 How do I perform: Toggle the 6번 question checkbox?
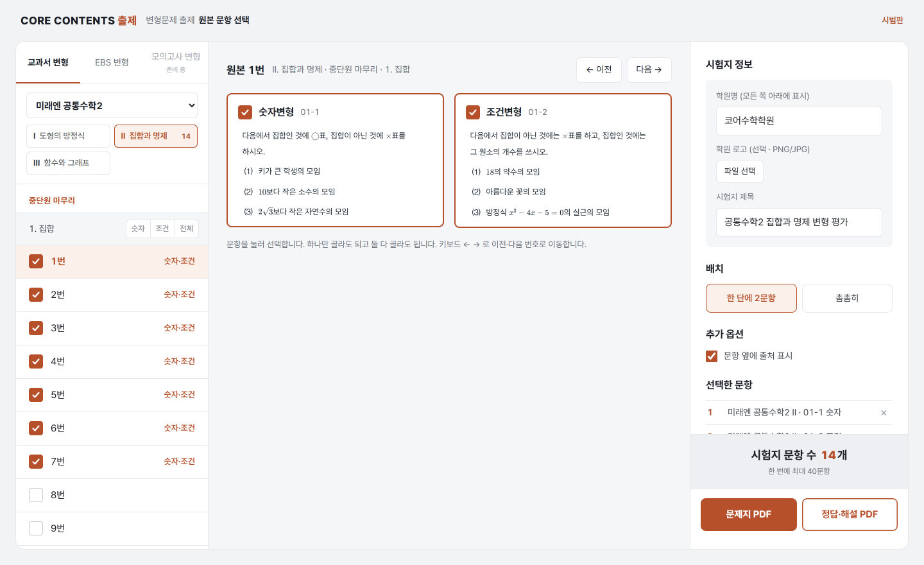tap(36, 428)
